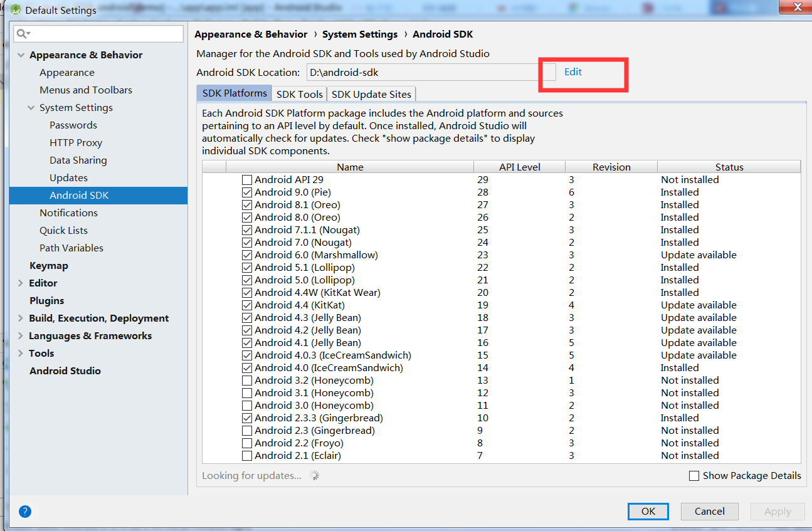
Task: Enable Show Package Details checkbox
Action: [x=694, y=476]
